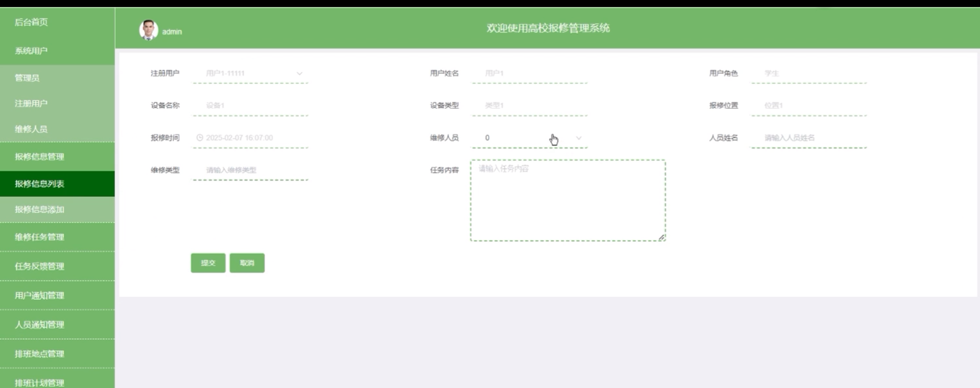980x388 pixels.
Task: Click the admin username label
Action: pos(172,32)
